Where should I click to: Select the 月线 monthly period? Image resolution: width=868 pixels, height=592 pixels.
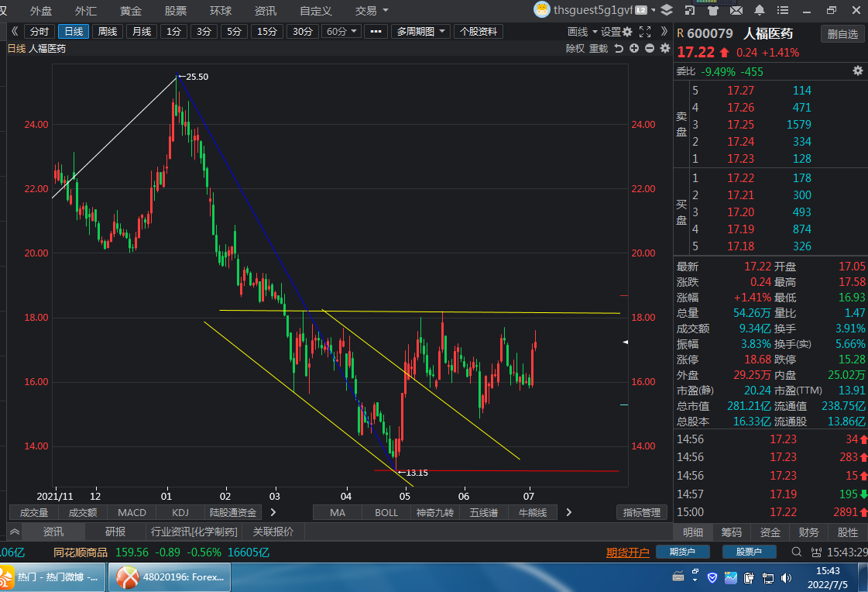coord(142,32)
